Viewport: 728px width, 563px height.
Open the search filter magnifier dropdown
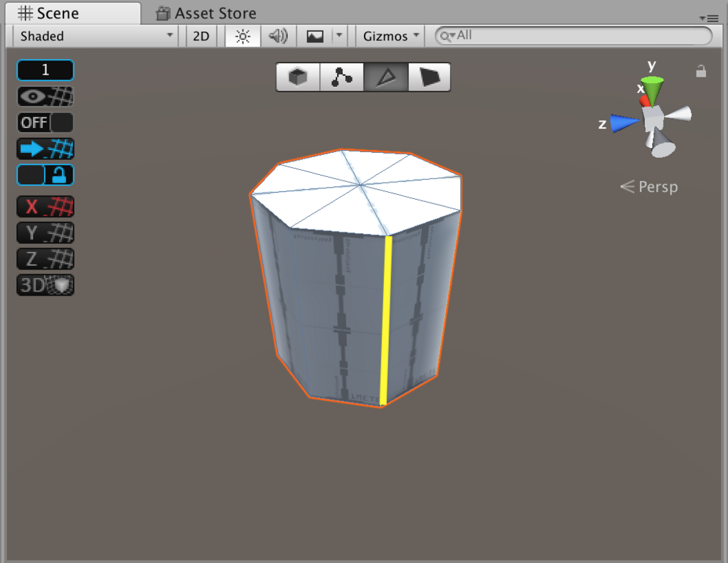tap(447, 36)
